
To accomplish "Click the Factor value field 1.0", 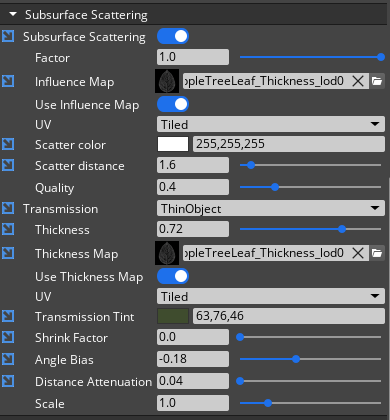I will click(x=193, y=57).
